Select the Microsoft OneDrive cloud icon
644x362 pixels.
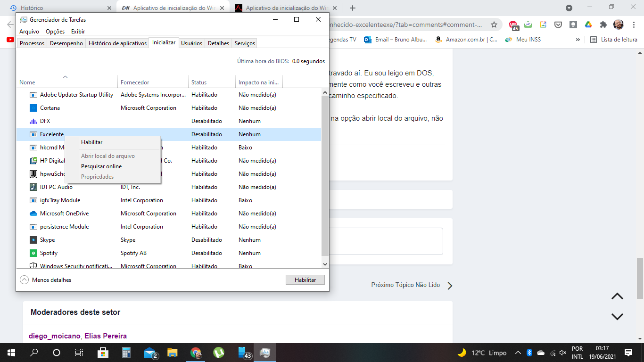coord(33,214)
